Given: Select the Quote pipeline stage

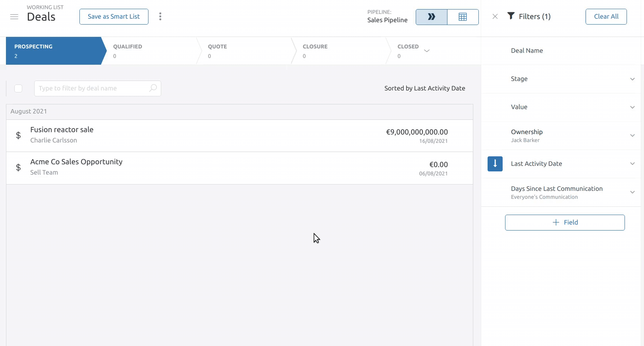Looking at the screenshot, I should (x=244, y=51).
